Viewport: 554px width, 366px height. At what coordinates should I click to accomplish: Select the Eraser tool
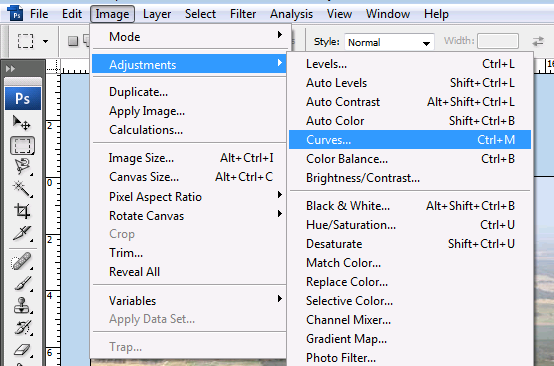(x=22, y=350)
